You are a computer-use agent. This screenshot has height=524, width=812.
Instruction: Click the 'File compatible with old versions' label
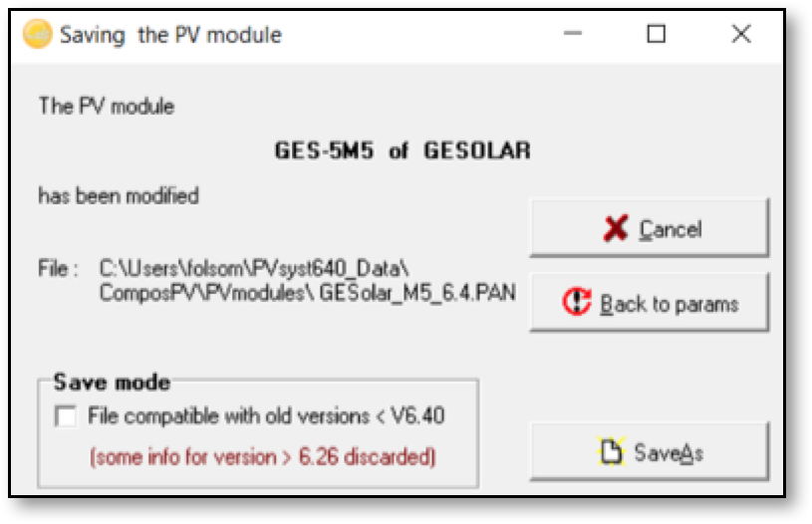[x=266, y=415]
